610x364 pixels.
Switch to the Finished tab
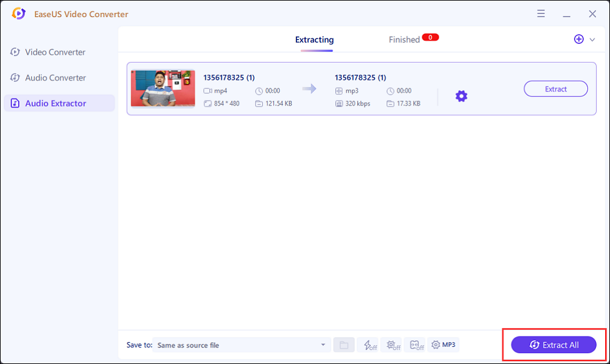[404, 39]
